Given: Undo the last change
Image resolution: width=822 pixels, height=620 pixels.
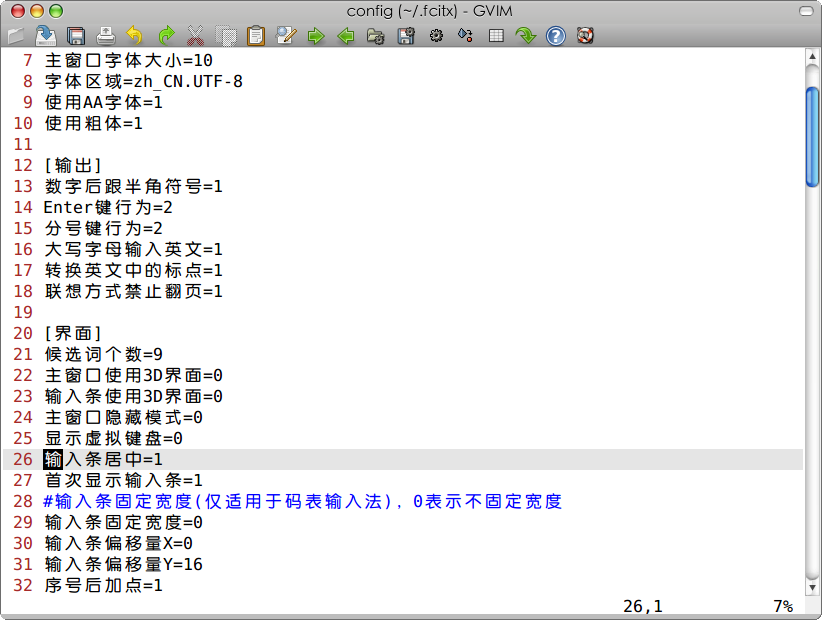Looking at the screenshot, I should [x=135, y=36].
